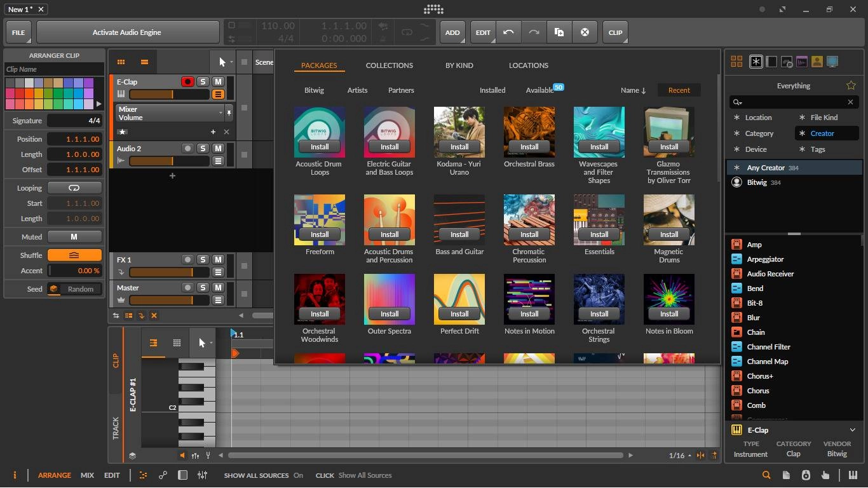Viewport: 868px width, 488px height.
Task: Sort packages by Recent
Action: pos(679,90)
